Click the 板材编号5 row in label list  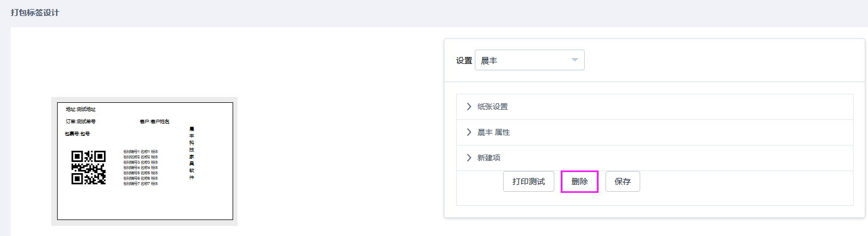(x=141, y=173)
